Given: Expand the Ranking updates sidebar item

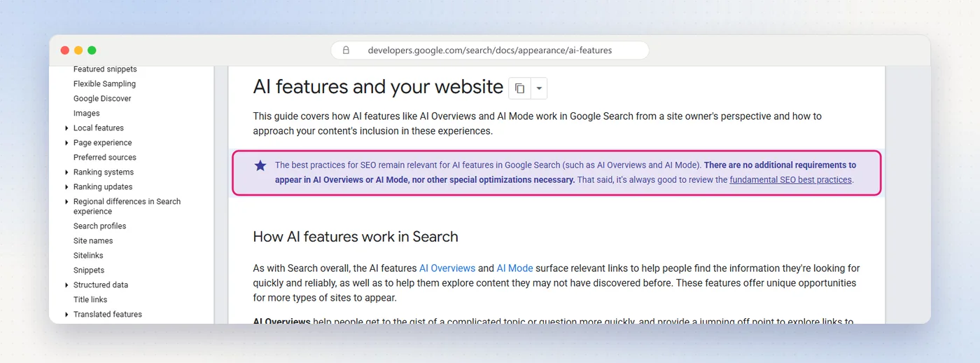Looking at the screenshot, I should tap(66, 187).
